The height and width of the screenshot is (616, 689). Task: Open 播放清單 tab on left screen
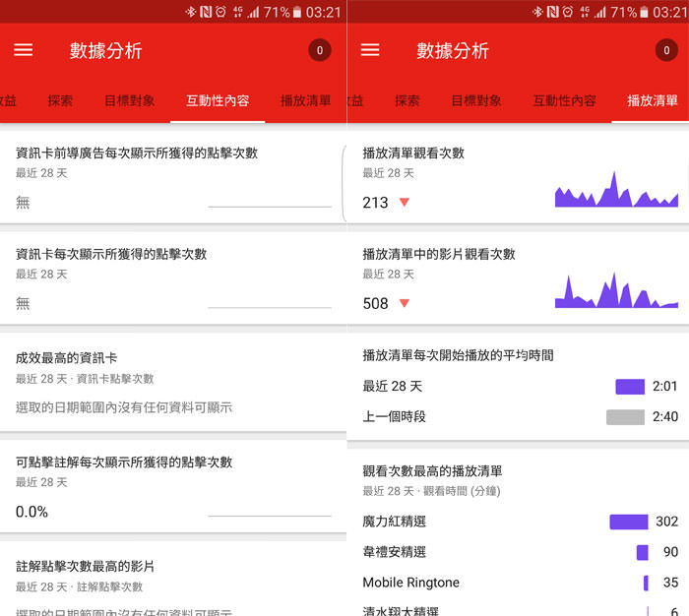coord(306,100)
